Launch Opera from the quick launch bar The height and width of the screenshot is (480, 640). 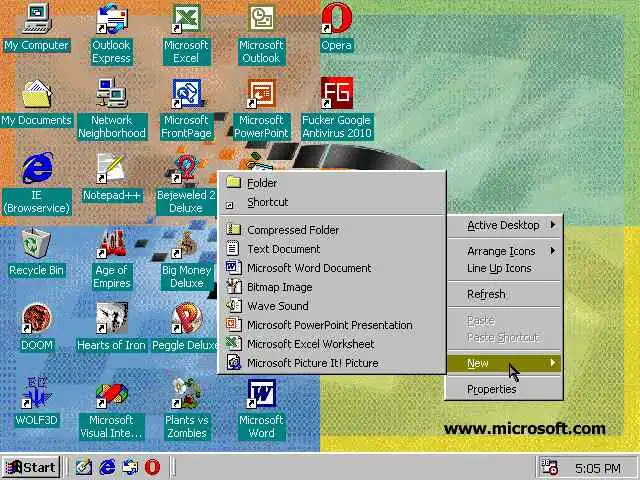pos(152,467)
